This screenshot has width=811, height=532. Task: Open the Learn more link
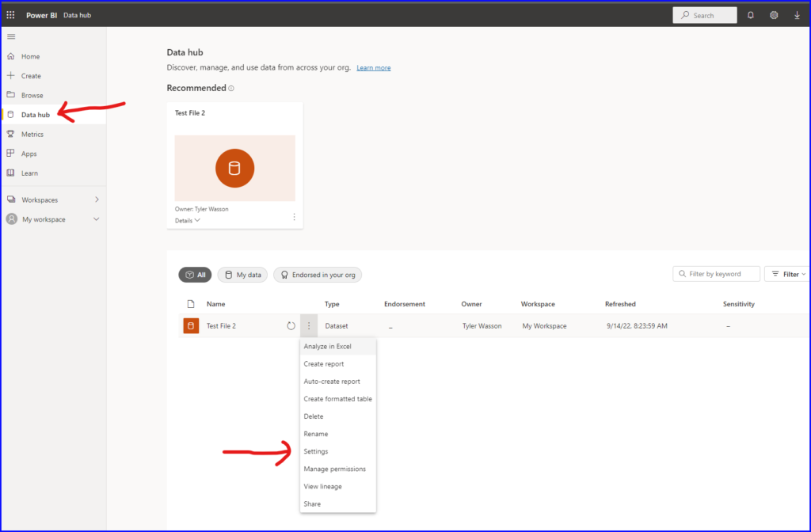point(373,67)
